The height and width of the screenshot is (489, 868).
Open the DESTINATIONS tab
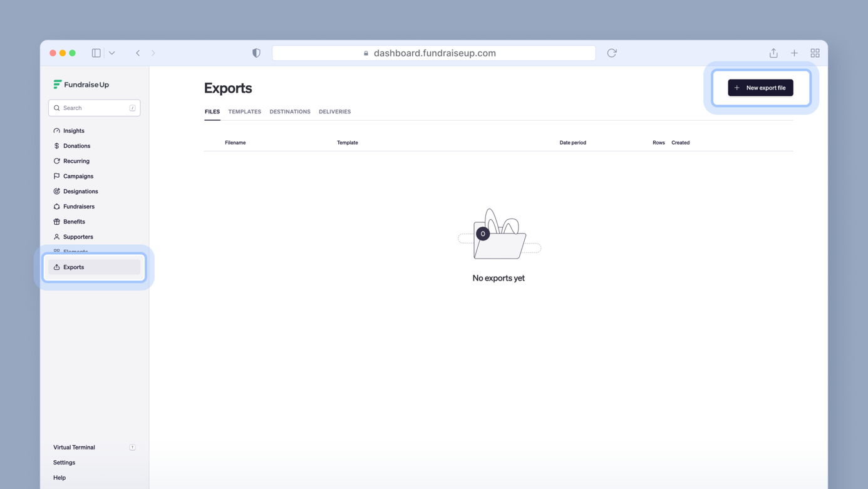pos(289,111)
